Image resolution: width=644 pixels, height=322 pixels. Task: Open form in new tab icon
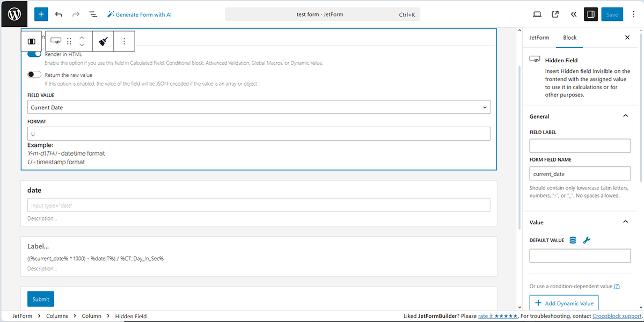555,14
